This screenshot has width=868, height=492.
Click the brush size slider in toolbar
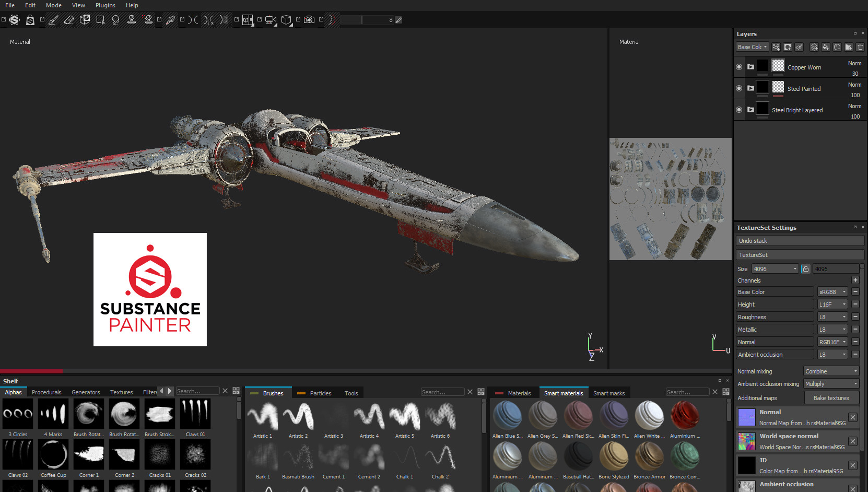363,20
